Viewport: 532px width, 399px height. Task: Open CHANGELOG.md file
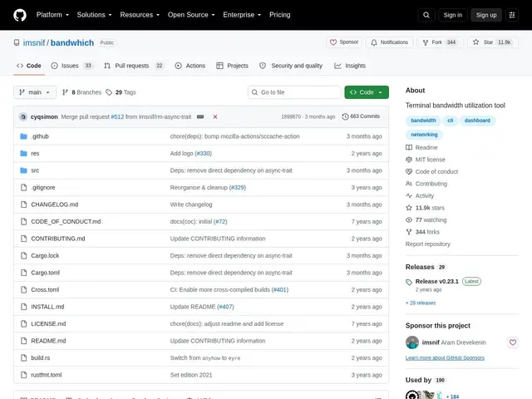point(54,204)
